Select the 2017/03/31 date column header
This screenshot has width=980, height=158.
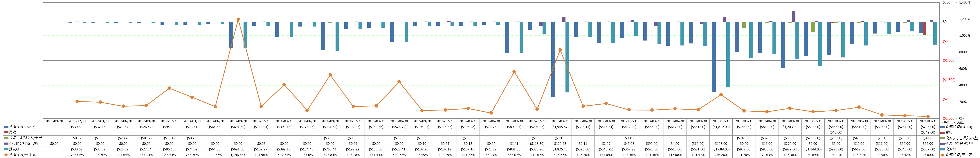point(560,121)
